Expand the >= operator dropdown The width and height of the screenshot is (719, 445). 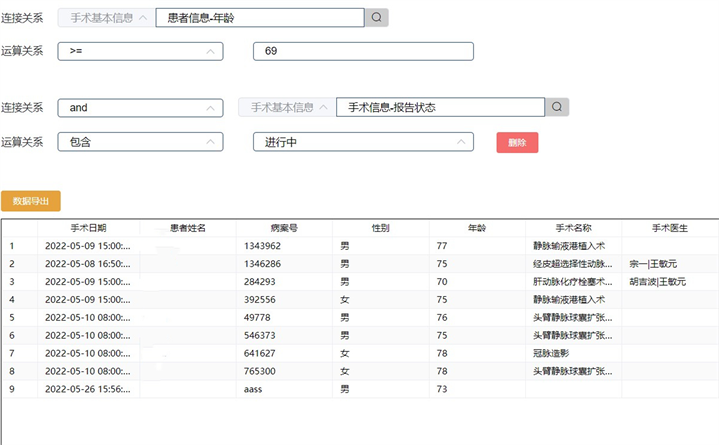[x=140, y=51]
